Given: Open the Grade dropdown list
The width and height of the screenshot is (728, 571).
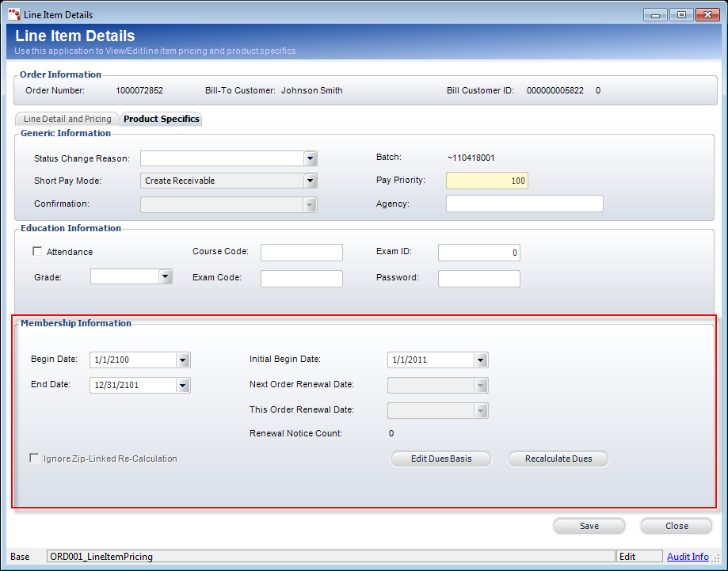Looking at the screenshot, I should coord(166,277).
